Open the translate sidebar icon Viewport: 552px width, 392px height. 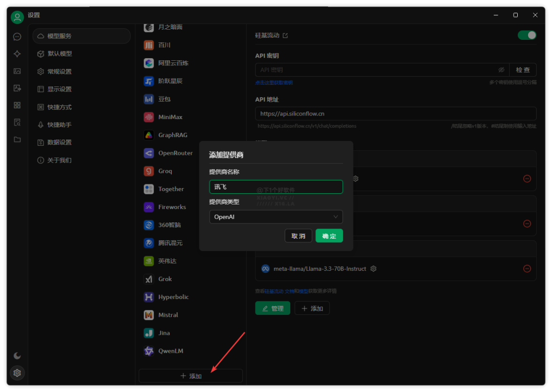coord(17,88)
